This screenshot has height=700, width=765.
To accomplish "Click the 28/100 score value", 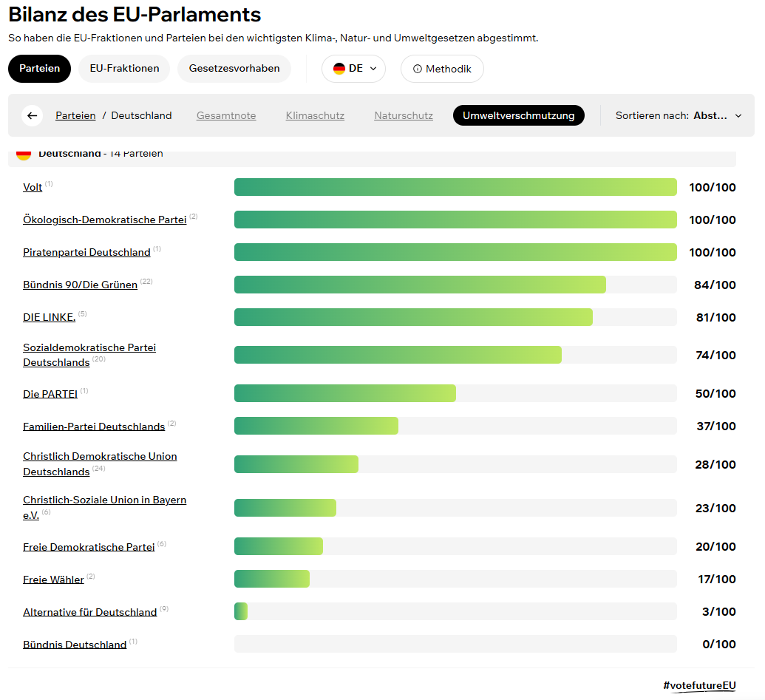I will (715, 464).
